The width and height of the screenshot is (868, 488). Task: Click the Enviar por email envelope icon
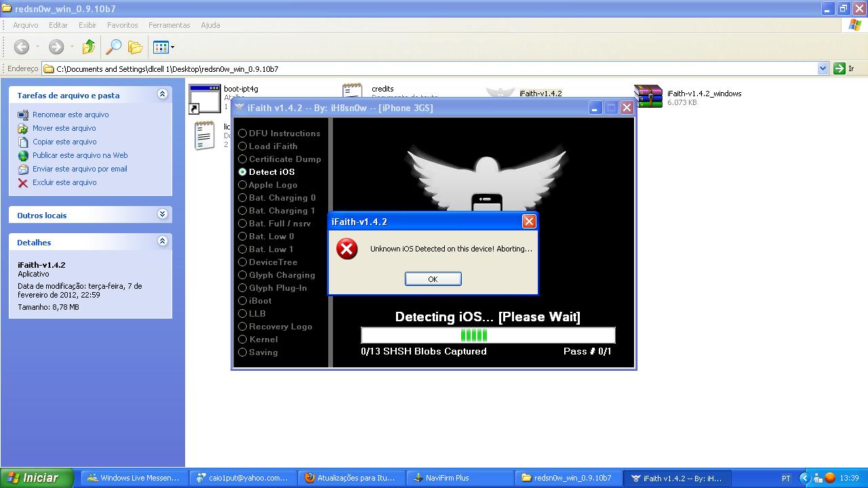[23, 169]
